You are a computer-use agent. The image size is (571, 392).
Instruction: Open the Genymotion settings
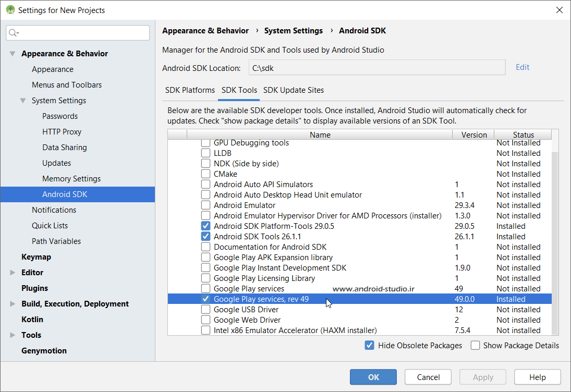44,351
